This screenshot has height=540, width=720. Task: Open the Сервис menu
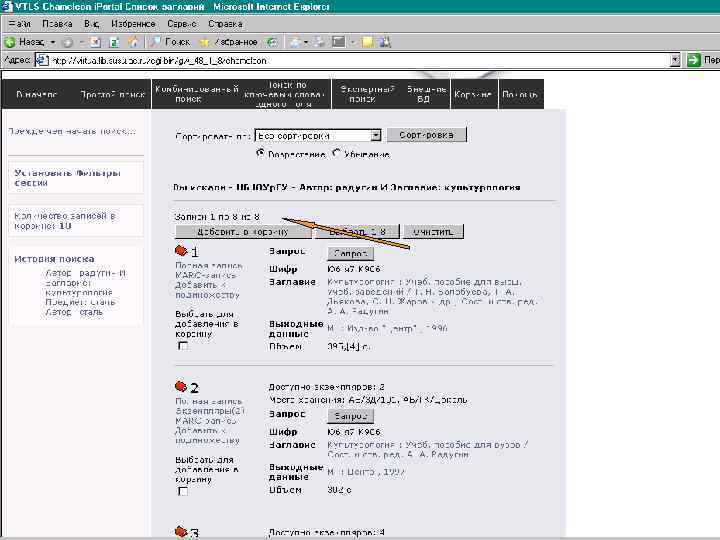pos(182,24)
